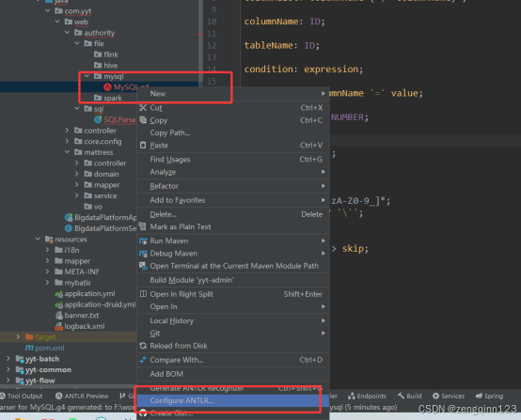This screenshot has height=420, width=521.
Task: Click the Run Maven icon
Action: 143,241
